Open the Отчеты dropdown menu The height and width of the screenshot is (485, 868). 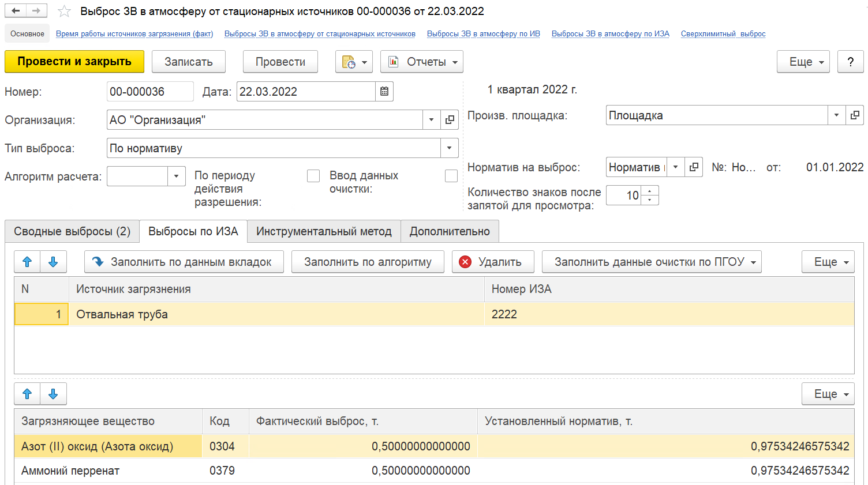coord(422,62)
